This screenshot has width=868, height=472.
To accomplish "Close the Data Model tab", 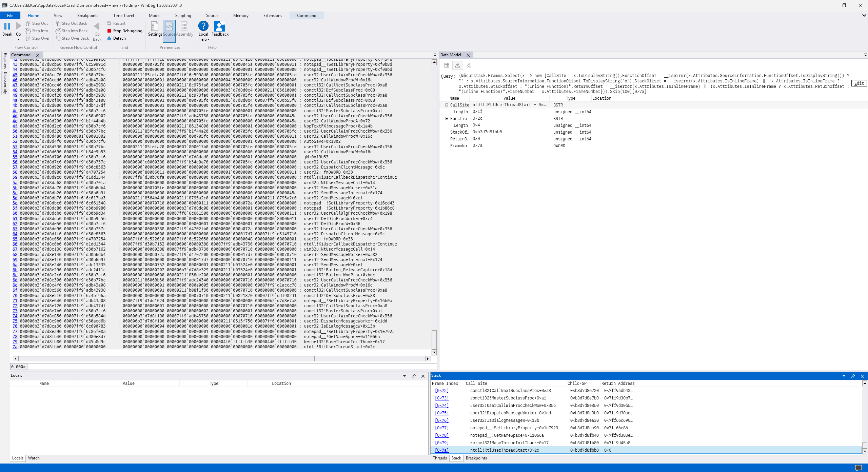I will pyautogui.click(x=468, y=55).
